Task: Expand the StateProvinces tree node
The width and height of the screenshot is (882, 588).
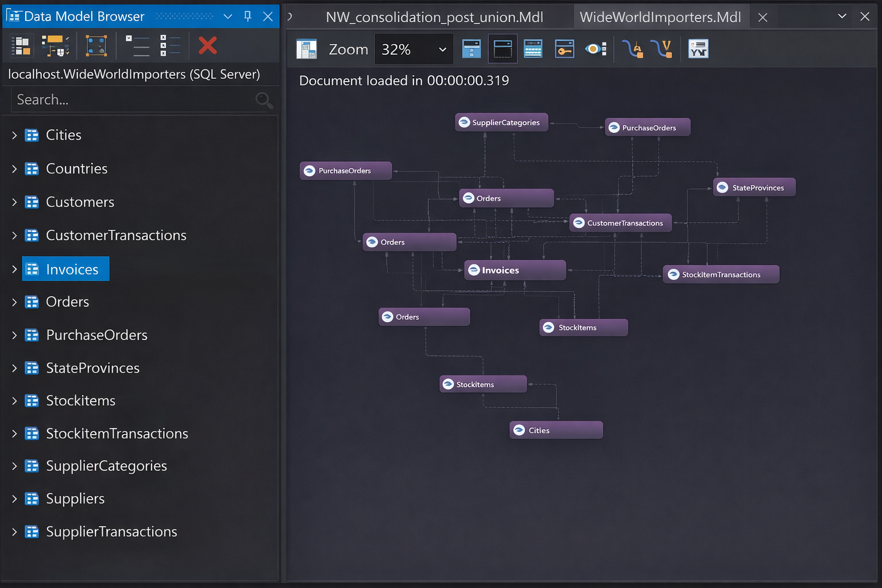Action: tap(14, 368)
